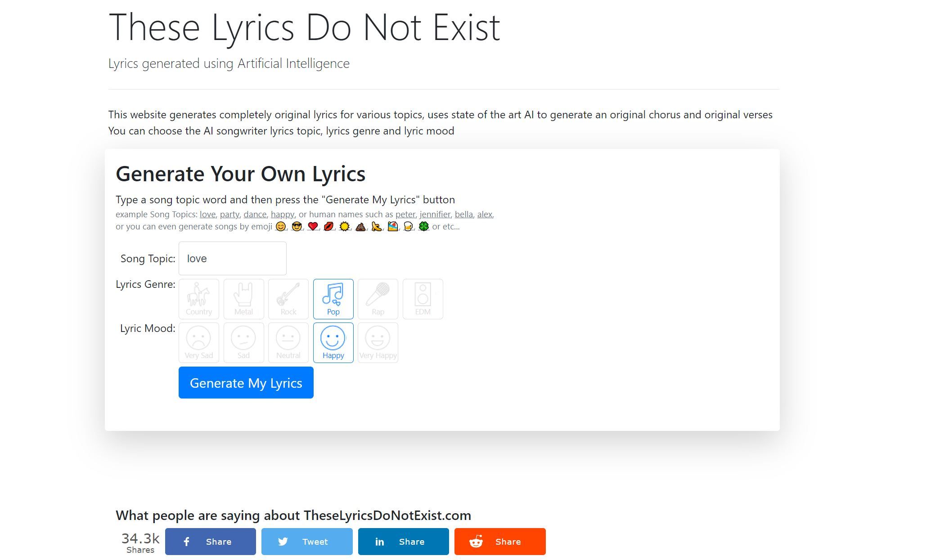The height and width of the screenshot is (560, 940).
Task: Click the Tweet share button
Action: (306, 542)
